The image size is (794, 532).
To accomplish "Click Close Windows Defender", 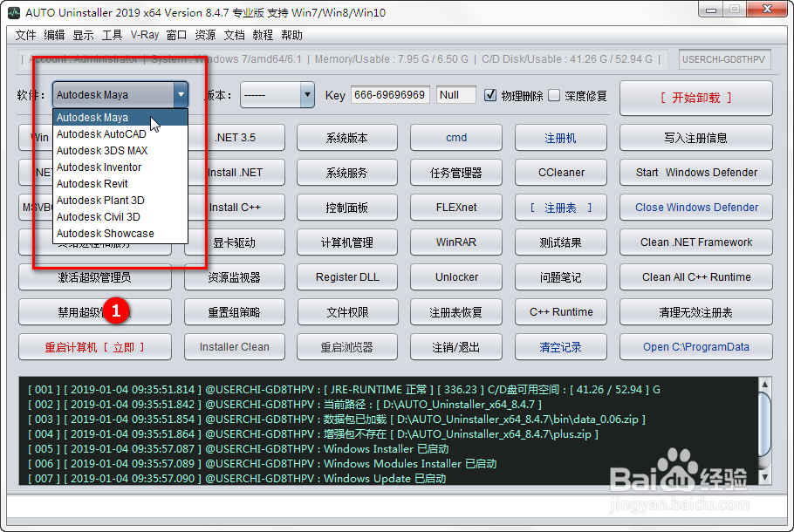I will 695,208.
